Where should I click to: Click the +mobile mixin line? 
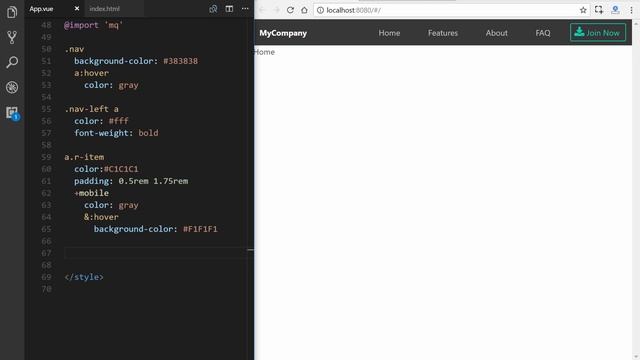pos(91,193)
